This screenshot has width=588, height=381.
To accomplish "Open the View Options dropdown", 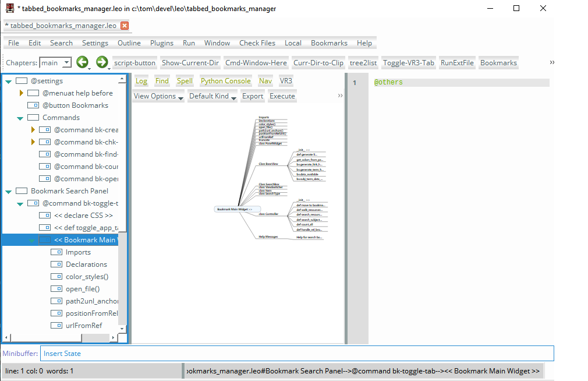I will pyautogui.click(x=158, y=96).
